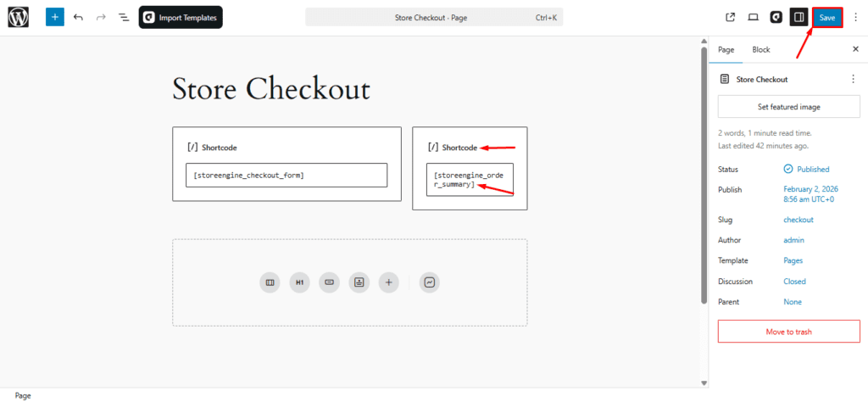Image resolution: width=868 pixels, height=402 pixels.
Task: Move the page to trash
Action: click(789, 332)
